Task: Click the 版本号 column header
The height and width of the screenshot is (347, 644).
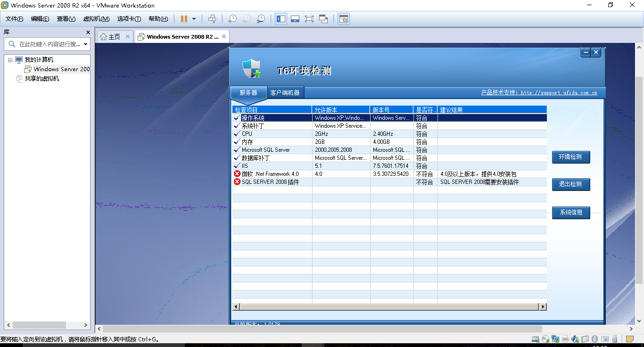Action: (x=391, y=110)
